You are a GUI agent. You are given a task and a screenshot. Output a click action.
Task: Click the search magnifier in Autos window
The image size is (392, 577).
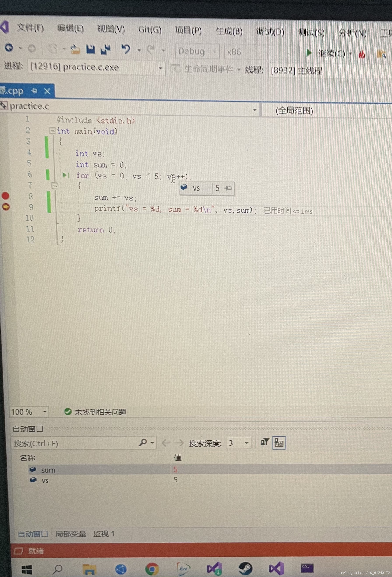[143, 442]
